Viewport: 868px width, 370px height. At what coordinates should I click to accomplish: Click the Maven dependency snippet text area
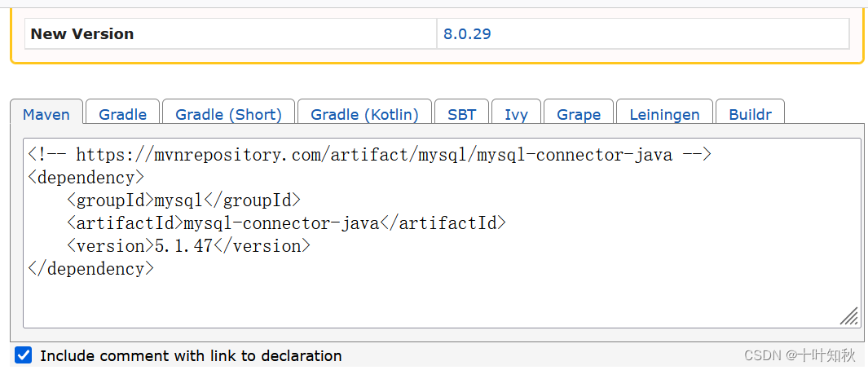click(442, 232)
